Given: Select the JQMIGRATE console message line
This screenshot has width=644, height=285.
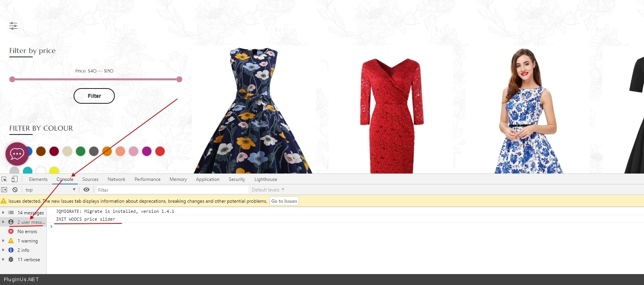Looking at the screenshot, I should tap(115, 211).
